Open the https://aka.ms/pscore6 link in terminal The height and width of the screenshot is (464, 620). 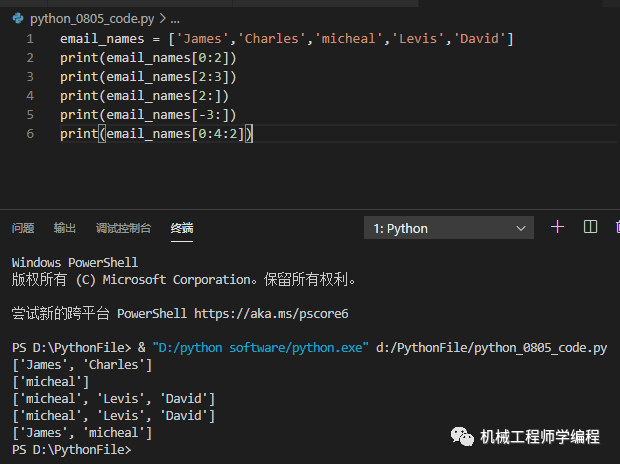[x=271, y=314]
